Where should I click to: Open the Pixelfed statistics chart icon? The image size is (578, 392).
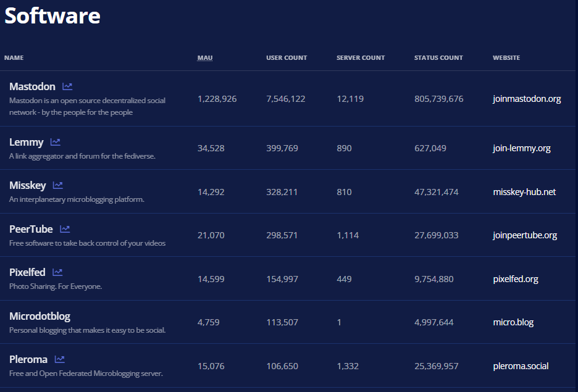pyautogui.click(x=57, y=272)
